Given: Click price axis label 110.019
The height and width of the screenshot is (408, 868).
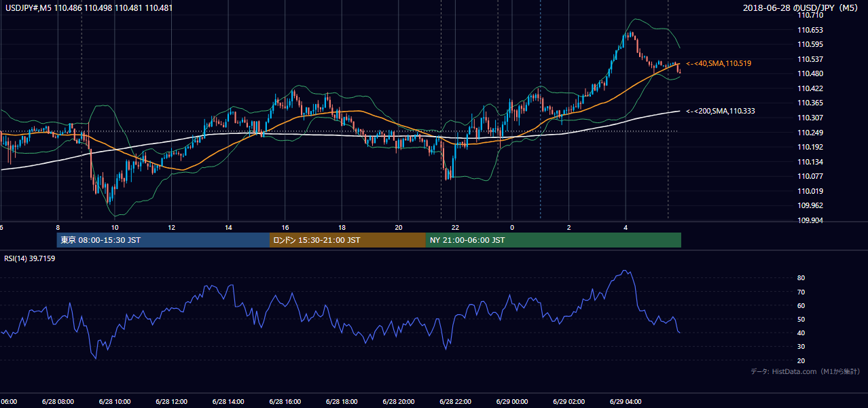Looking at the screenshot, I should tap(811, 191).
